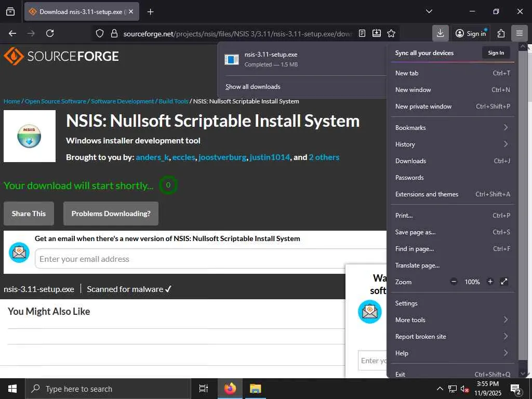The width and height of the screenshot is (532, 399).
Task: Zoom out with the minus button
Action: pos(454,282)
